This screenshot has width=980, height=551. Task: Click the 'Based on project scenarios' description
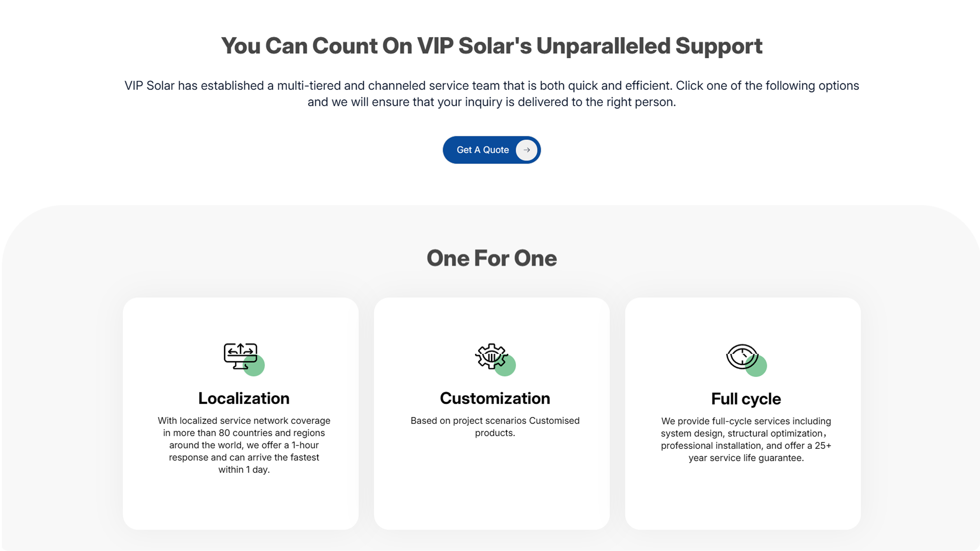495,427
